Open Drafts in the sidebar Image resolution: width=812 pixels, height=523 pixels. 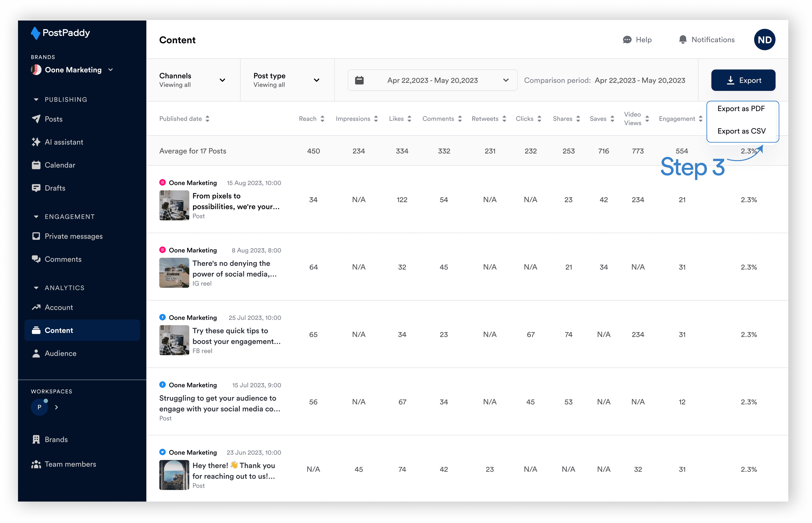tap(55, 188)
